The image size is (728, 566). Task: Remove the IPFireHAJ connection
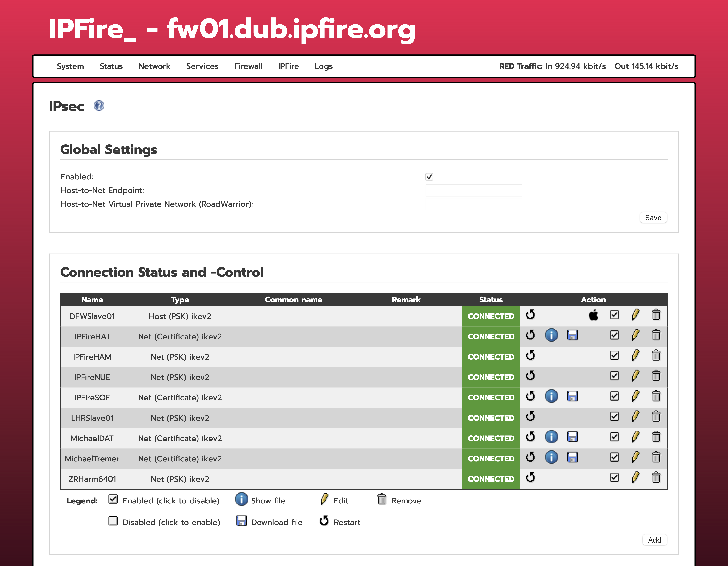[x=656, y=335]
